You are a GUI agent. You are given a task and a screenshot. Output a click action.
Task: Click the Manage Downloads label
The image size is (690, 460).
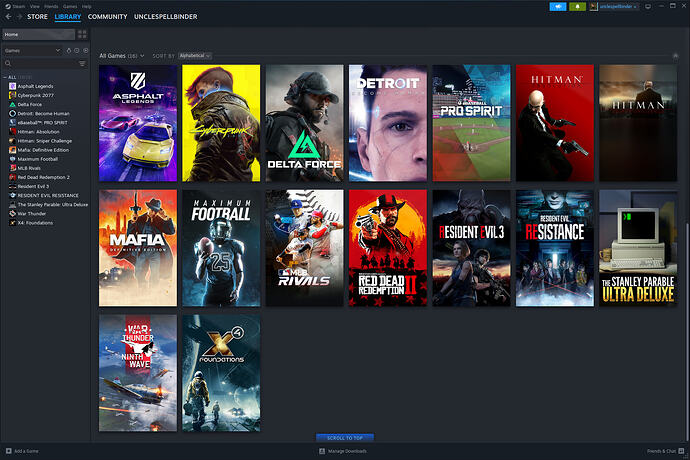(x=347, y=451)
